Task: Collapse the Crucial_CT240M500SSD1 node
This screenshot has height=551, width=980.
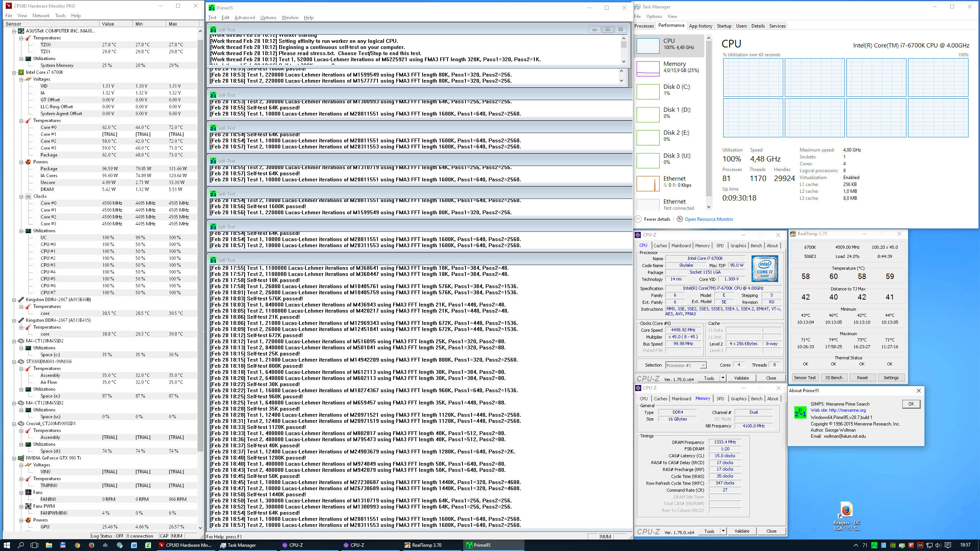Action: [x=14, y=424]
